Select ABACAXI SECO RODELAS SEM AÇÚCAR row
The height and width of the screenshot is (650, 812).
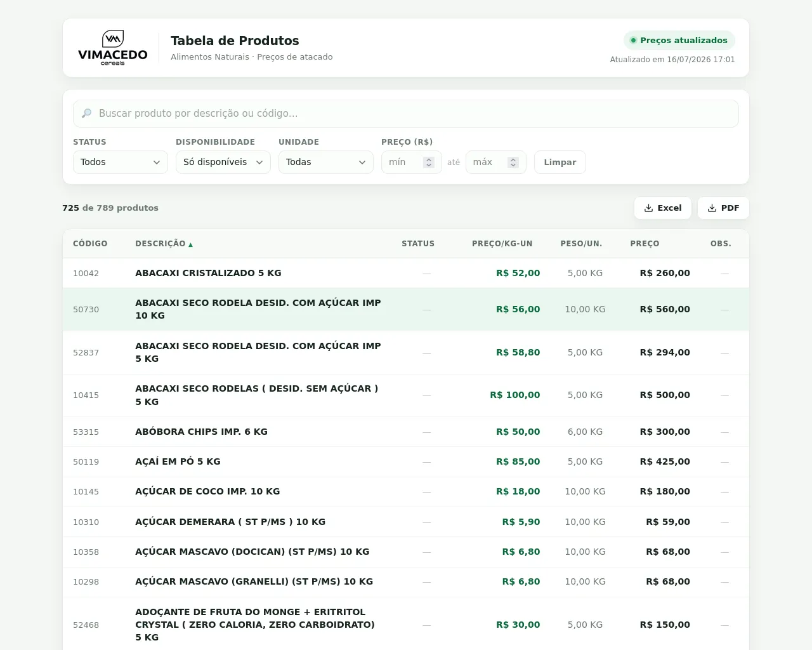point(406,395)
